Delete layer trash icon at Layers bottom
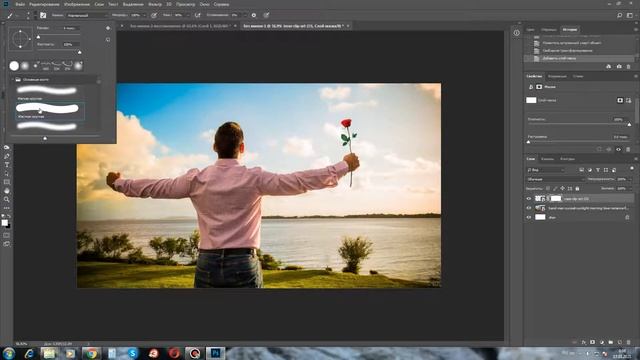The image size is (640, 360). [629, 342]
